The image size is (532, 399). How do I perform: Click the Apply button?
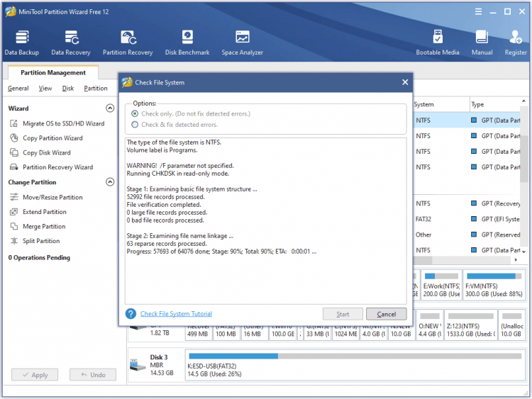tap(35, 375)
